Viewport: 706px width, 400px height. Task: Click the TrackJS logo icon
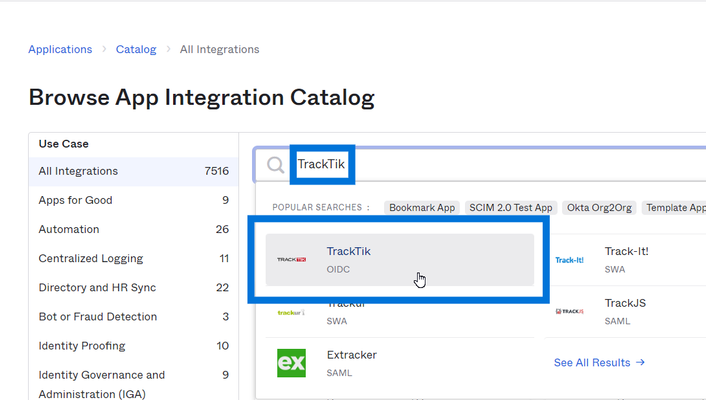click(x=570, y=311)
